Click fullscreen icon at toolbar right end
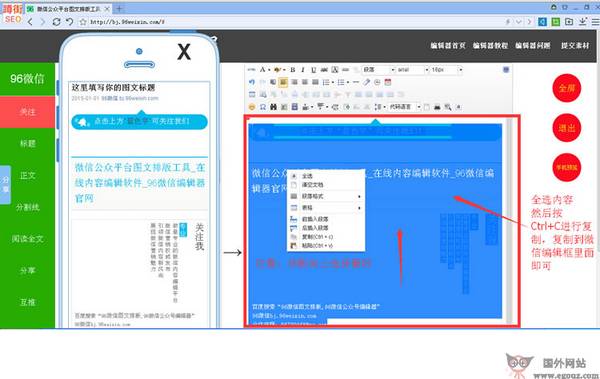This screenshot has height=379, width=600. point(506,70)
